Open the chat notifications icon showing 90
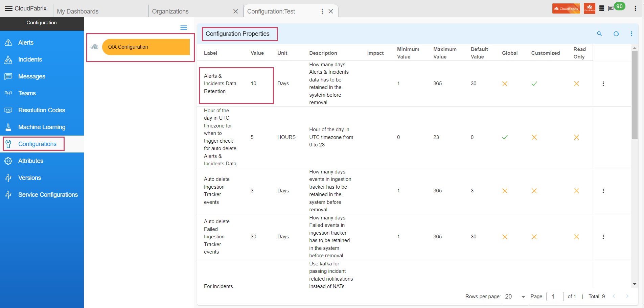 point(611,8)
